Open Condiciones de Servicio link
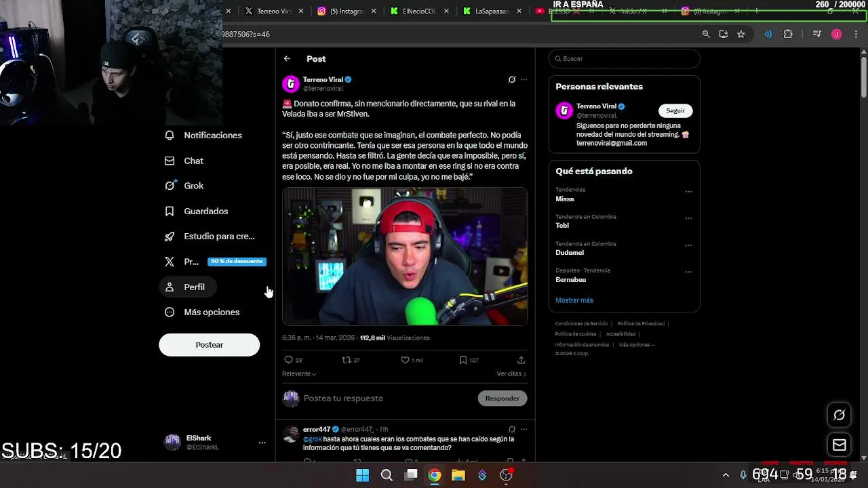This screenshot has height=488, width=868. click(x=581, y=324)
